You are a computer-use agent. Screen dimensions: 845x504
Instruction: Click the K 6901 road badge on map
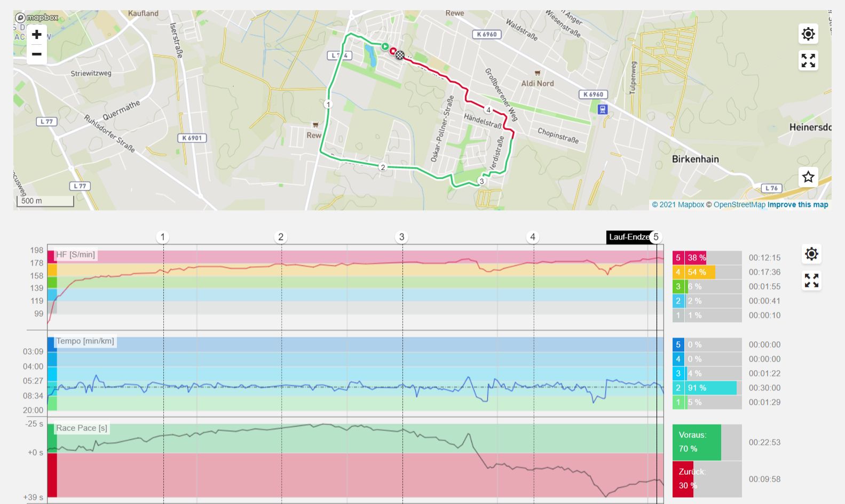click(192, 138)
